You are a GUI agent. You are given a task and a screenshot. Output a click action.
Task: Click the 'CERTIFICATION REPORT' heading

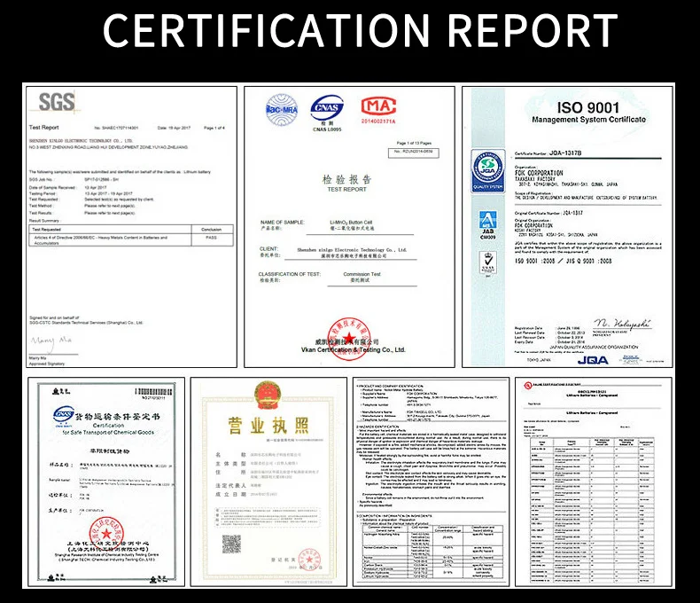[360, 30]
